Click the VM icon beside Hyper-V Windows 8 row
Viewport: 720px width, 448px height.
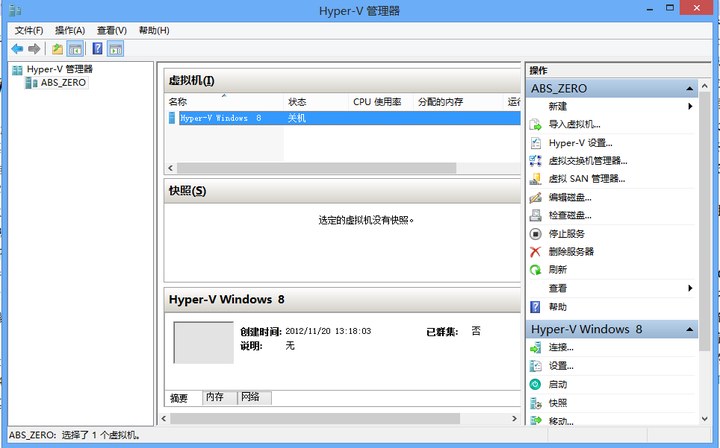172,118
